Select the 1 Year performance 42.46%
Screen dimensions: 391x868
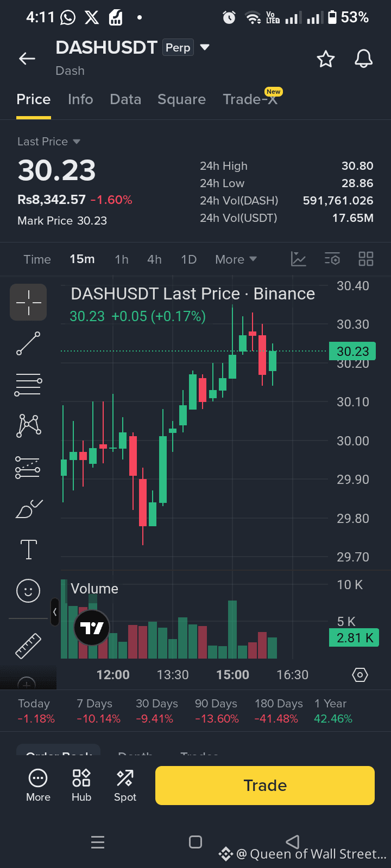click(x=333, y=711)
